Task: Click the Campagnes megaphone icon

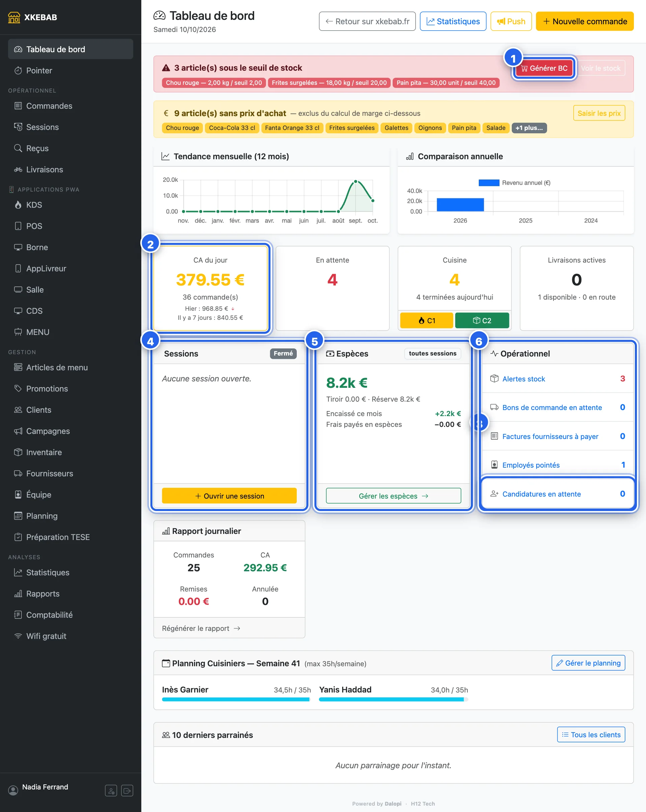Action: pyautogui.click(x=18, y=431)
